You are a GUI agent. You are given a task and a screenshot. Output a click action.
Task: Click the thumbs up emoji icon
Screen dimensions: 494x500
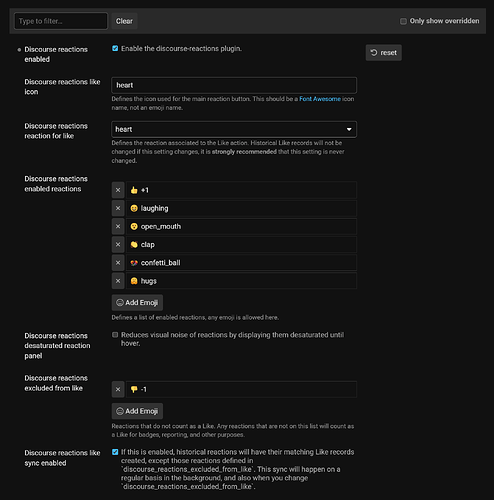[134, 190]
